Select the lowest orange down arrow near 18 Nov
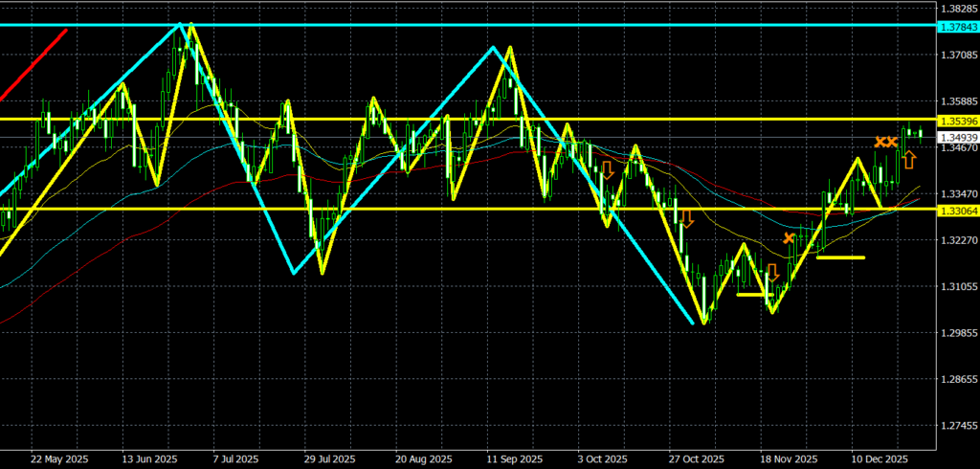980x469 pixels. click(x=773, y=271)
